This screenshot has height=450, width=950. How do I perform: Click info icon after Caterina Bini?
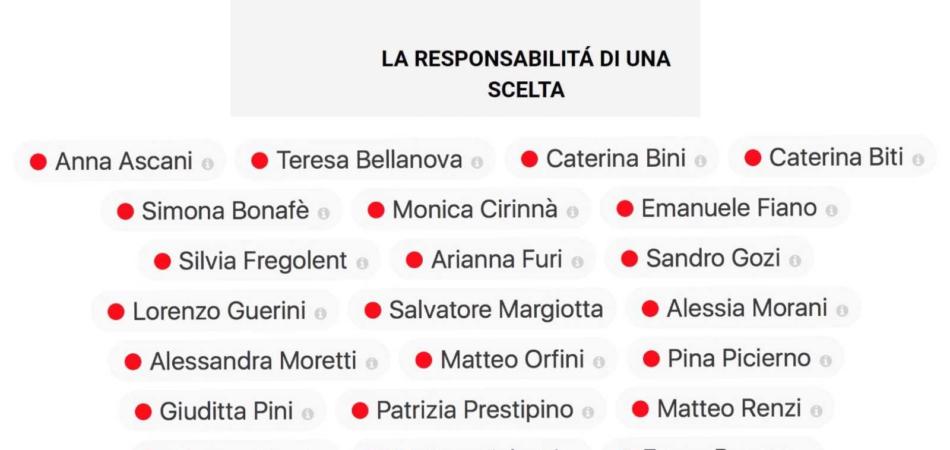(x=700, y=161)
